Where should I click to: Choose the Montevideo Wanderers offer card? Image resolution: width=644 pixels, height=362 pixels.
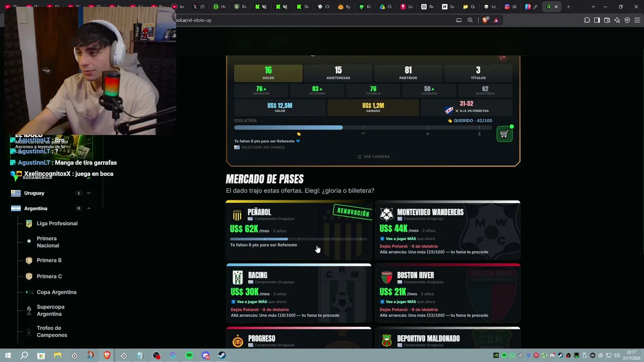pos(448,230)
